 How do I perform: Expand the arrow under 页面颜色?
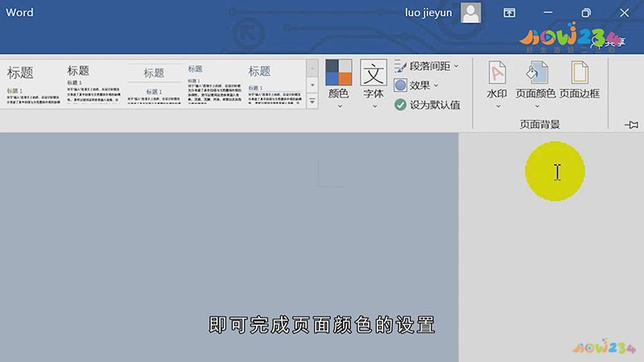pos(537,106)
